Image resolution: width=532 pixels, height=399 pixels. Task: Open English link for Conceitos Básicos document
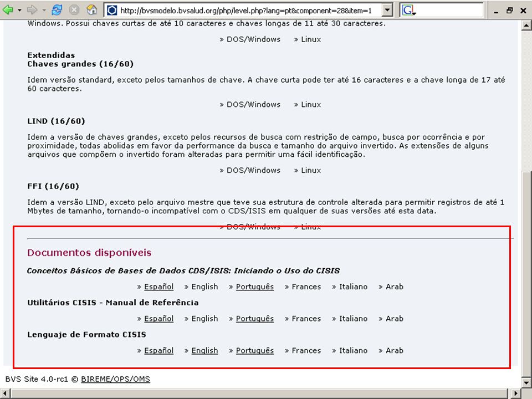coord(204,287)
